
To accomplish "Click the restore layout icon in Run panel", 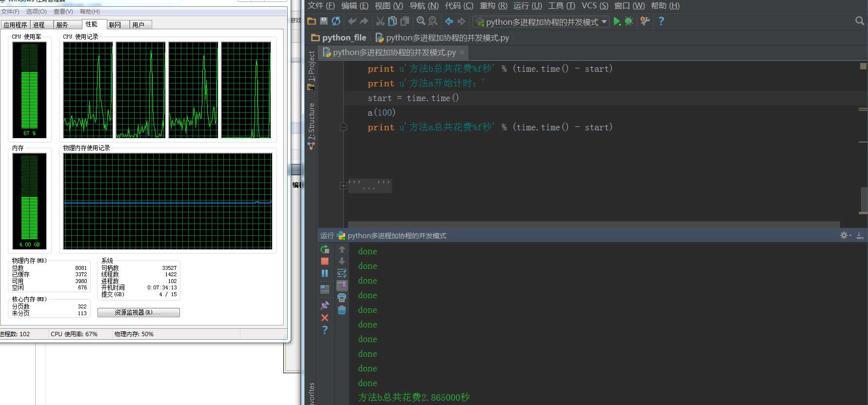I will 325,289.
